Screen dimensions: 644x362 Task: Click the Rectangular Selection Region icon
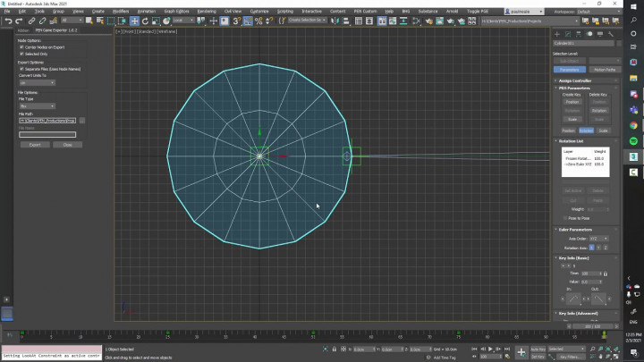[111, 21]
